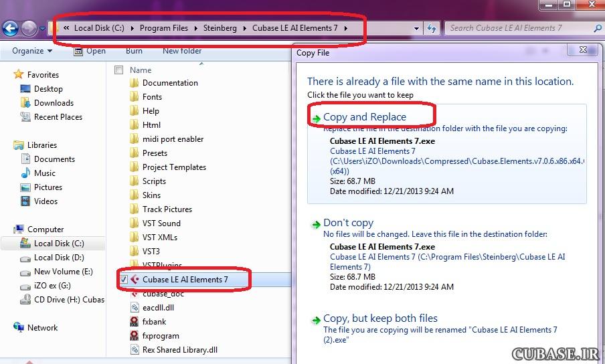
Task: Click the Forward navigation arrow button
Action: pyautogui.click(x=29, y=29)
